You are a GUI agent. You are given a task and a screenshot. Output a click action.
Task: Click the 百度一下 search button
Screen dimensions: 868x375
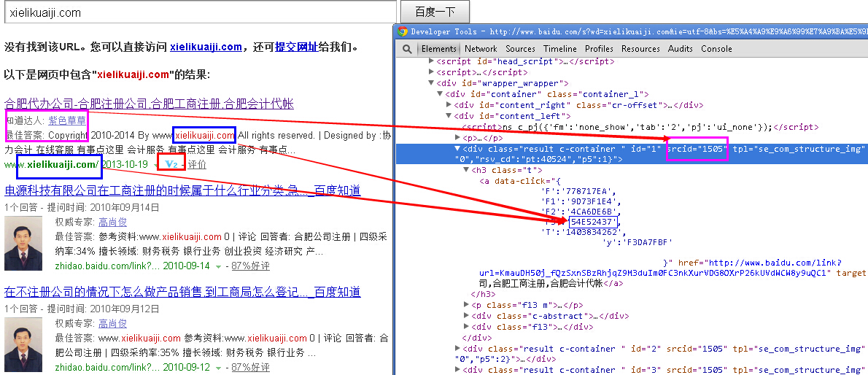pos(435,12)
